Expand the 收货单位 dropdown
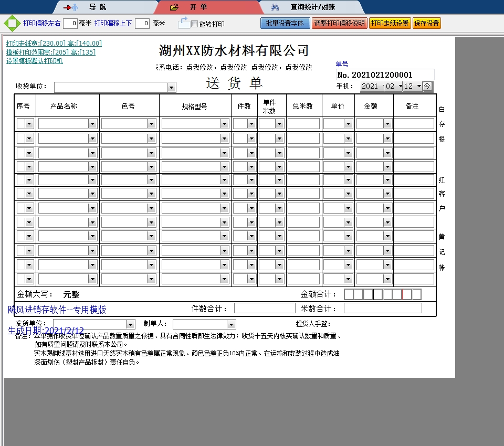 point(171,87)
